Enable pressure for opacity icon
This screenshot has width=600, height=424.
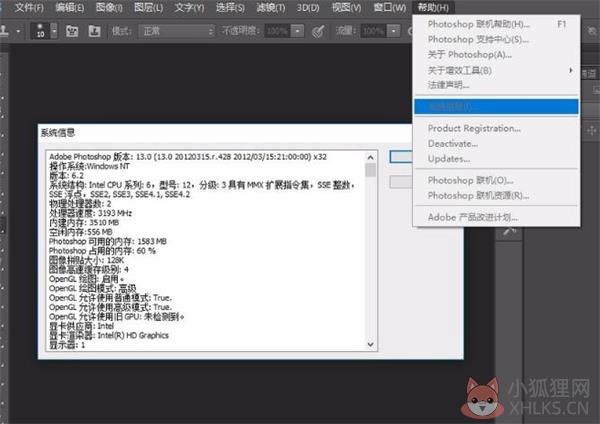[x=318, y=31]
